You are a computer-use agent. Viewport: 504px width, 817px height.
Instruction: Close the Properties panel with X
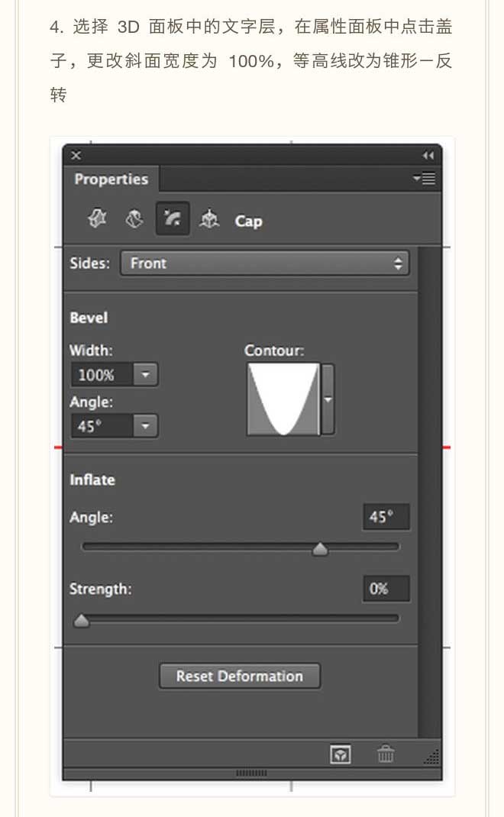(76, 155)
